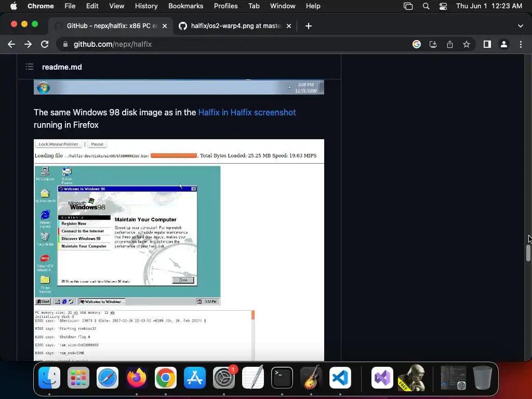532x399 pixels.
Task: Open Visual Studio from the Dock
Action: [x=382, y=378]
